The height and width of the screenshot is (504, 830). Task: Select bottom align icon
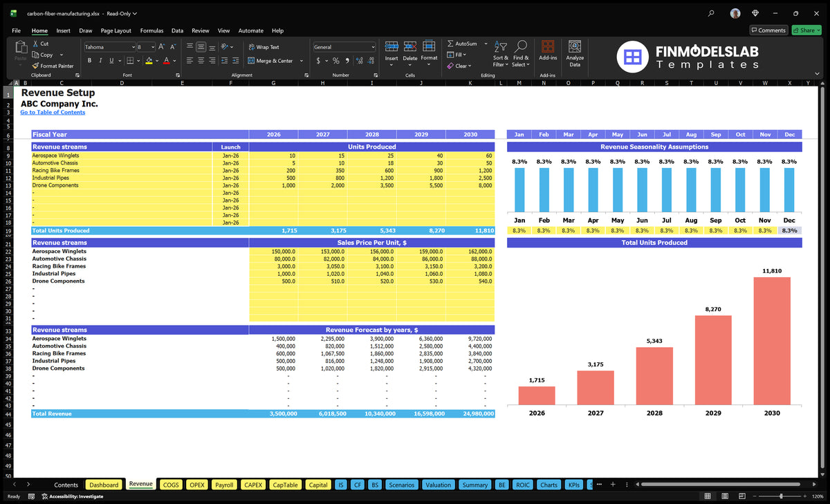tap(213, 47)
